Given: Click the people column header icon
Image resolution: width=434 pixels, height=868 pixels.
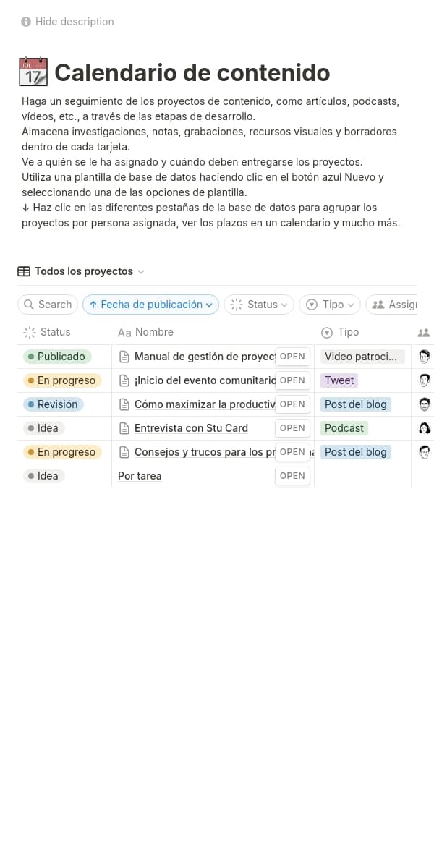Looking at the screenshot, I should point(424,333).
